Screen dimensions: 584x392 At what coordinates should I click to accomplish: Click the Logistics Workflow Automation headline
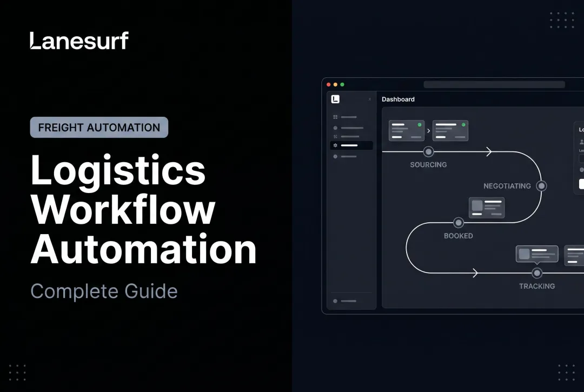pos(143,209)
